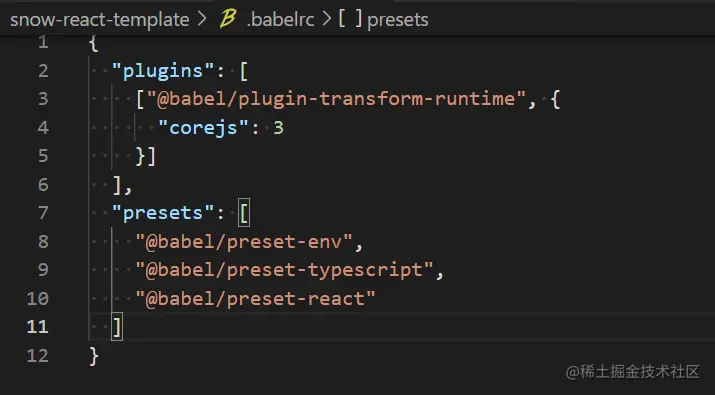
Task: Click the "@babel/preset-typescript" string
Action: (284, 270)
